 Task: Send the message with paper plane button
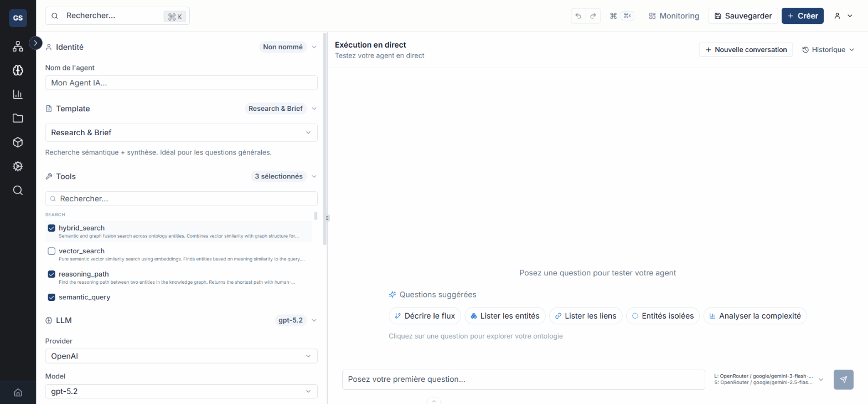[843, 380]
